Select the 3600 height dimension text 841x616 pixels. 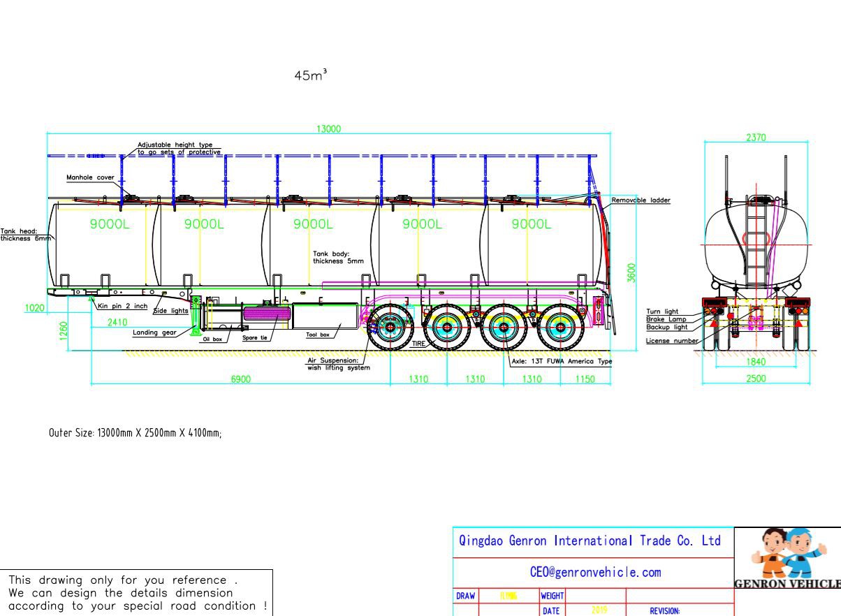click(632, 272)
